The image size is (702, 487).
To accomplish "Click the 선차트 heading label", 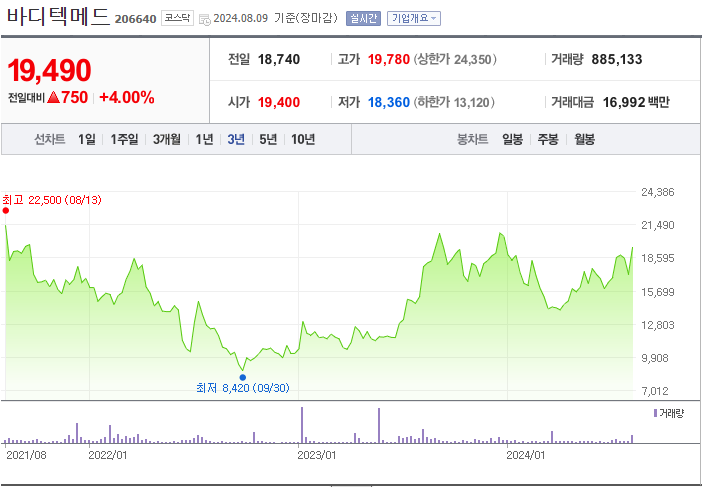I will coord(50,140).
